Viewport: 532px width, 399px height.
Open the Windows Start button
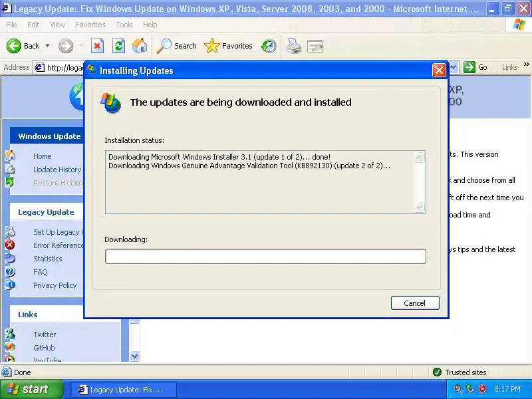[31, 389]
